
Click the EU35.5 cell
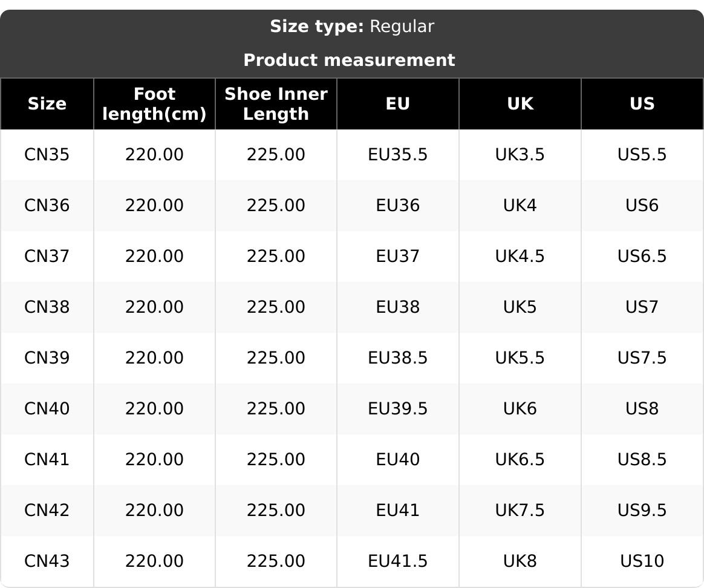pyautogui.click(x=397, y=155)
